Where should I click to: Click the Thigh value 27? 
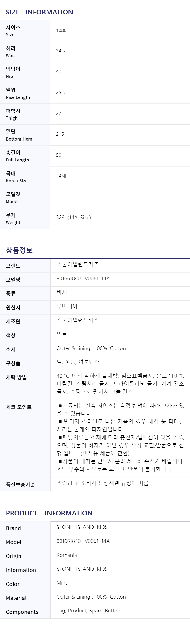point(59,113)
